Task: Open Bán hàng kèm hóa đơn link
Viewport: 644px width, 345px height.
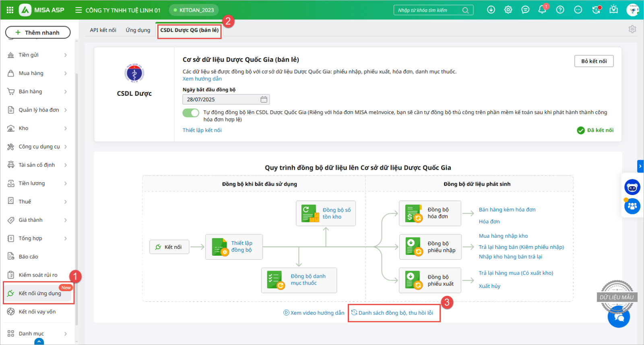Action: click(x=507, y=209)
